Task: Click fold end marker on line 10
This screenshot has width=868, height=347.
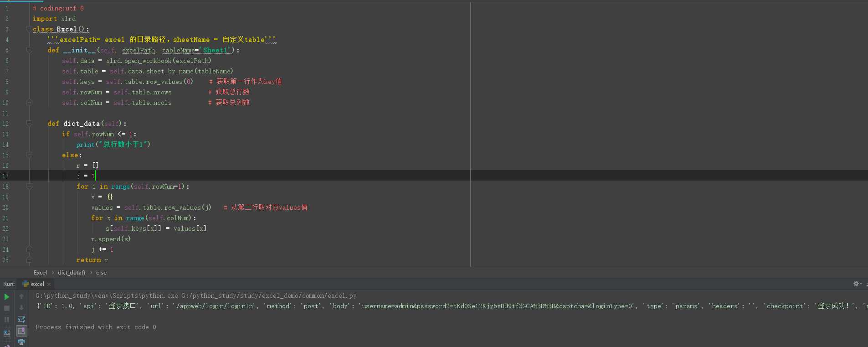Action: tap(29, 103)
